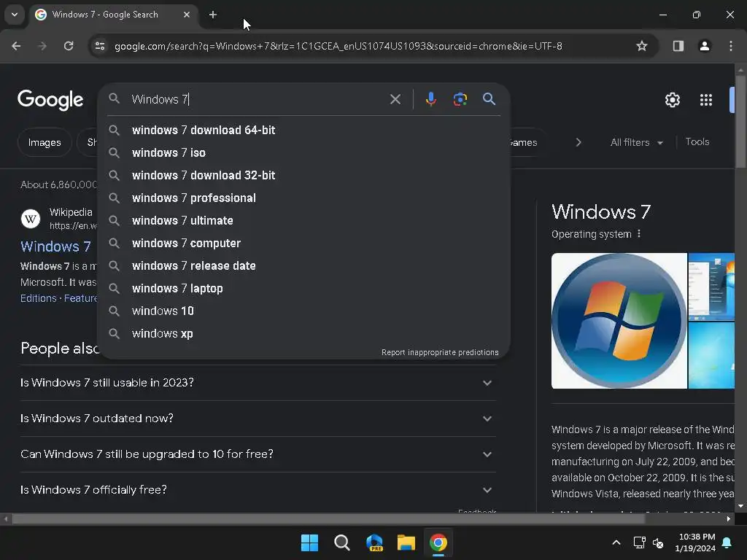Screen dimensions: 747x560
Task: Click the address bar URL
Action: [338, 46]
